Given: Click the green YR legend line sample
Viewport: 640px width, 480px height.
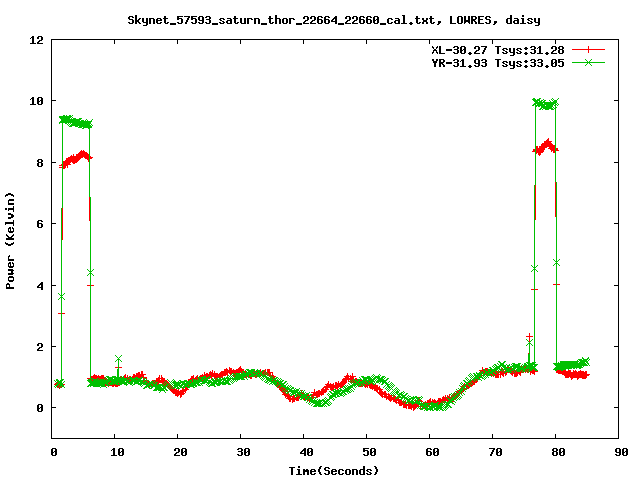Looking at the screenshot, I should click(588, 62).
